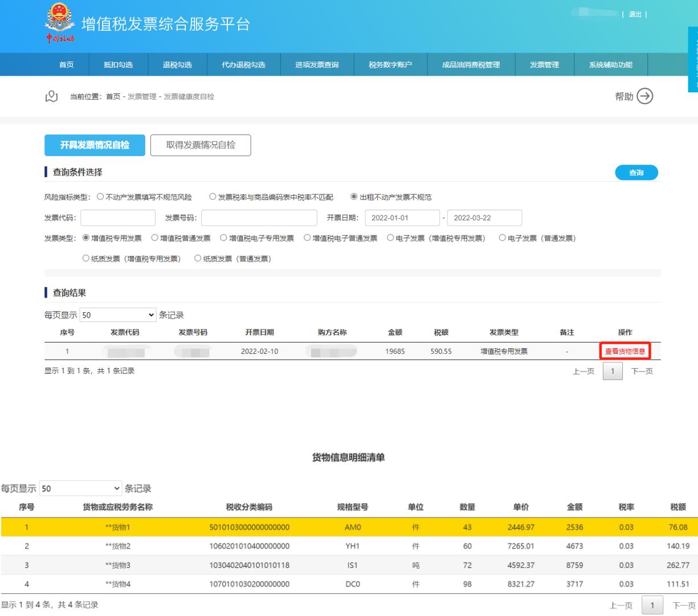Click the 发票代码 input field
This screenshot has height=616, width=698.
118,218
